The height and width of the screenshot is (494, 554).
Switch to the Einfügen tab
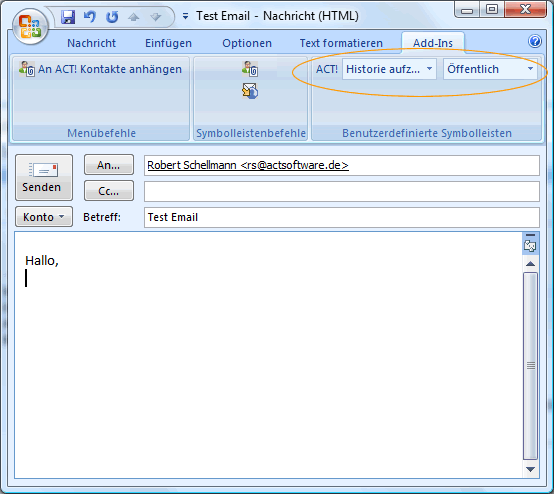coord(169,43)
